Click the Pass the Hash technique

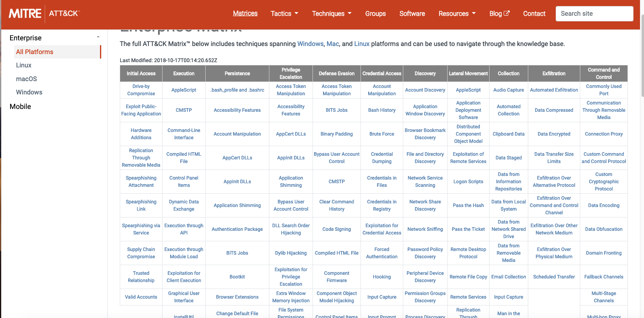(468, 205)
